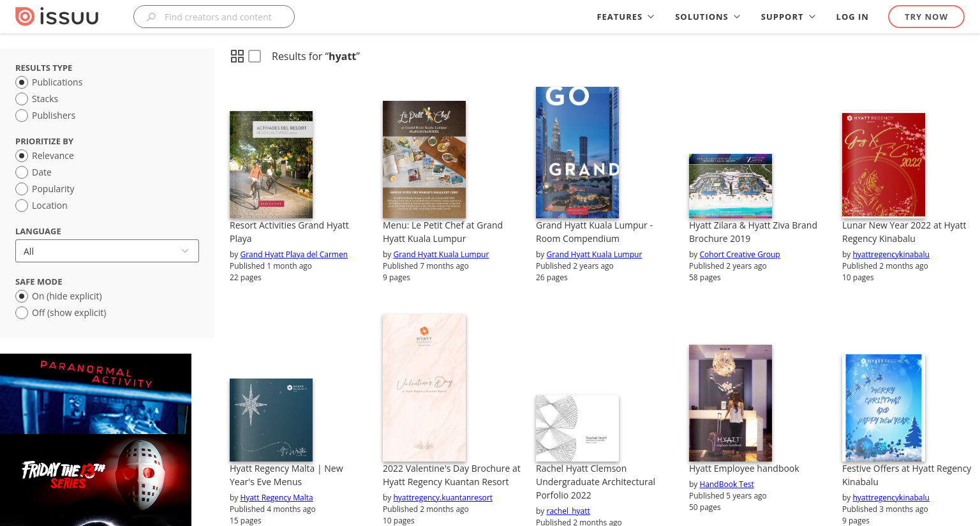Prioritize results by Date
980x526 pixels.
click(22, 172)
